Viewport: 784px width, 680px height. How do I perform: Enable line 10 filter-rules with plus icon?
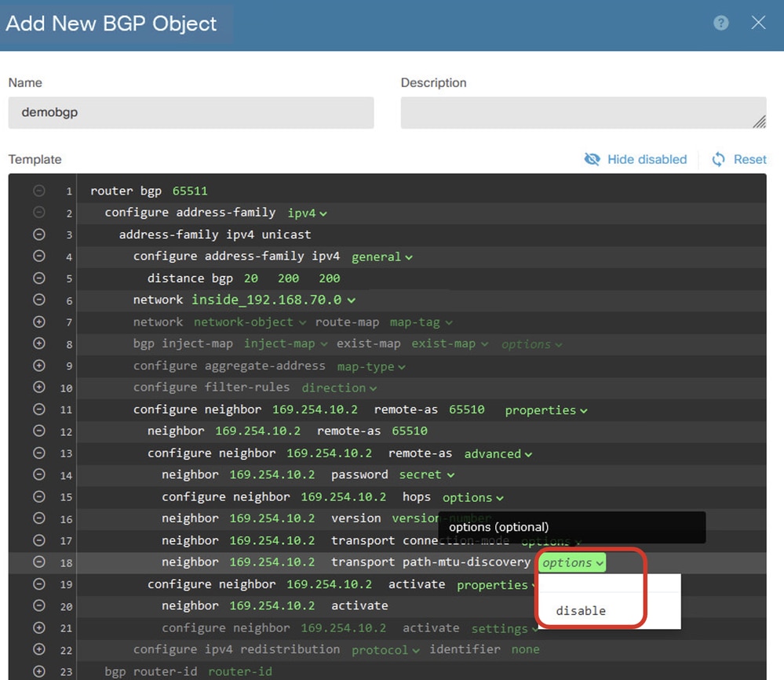pos(39,387)
